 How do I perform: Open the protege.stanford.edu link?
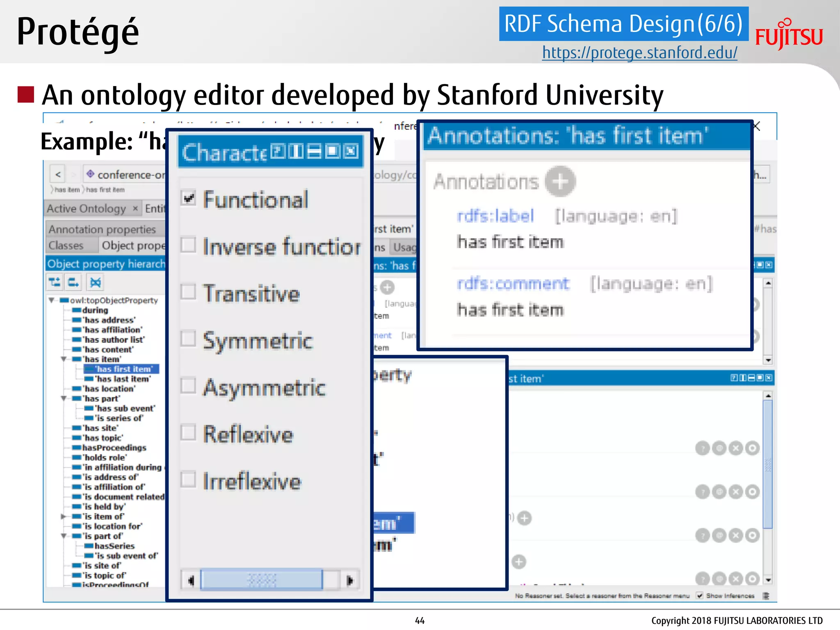pyautogui.click(x=639, y=52)
